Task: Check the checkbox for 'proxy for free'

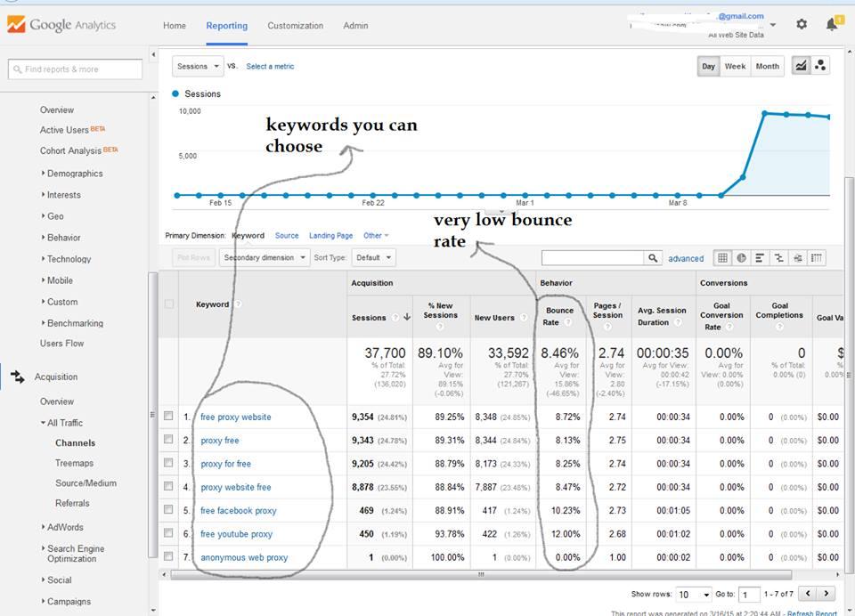Action: point(168,464)
